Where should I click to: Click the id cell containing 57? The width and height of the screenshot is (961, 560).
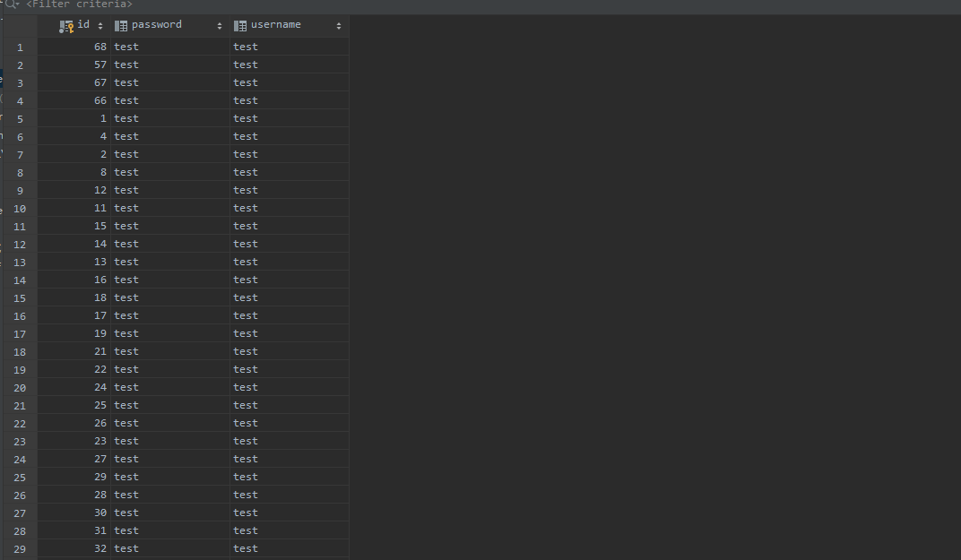point(100,65)
